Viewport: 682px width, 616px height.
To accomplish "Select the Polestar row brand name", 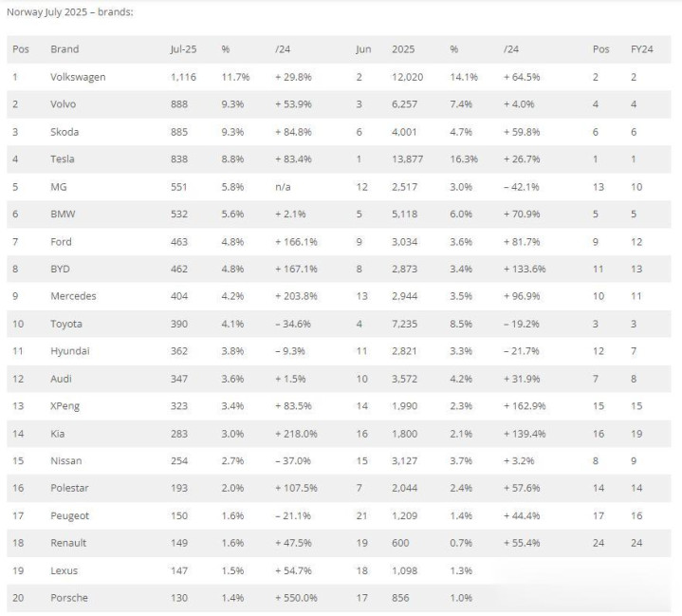I will point(69,488).
